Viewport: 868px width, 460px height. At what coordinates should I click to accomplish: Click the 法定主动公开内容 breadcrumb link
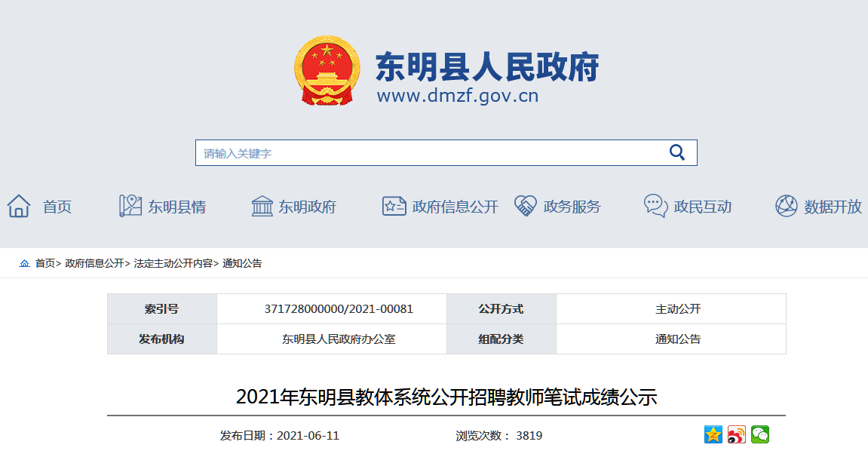[173, 263]
